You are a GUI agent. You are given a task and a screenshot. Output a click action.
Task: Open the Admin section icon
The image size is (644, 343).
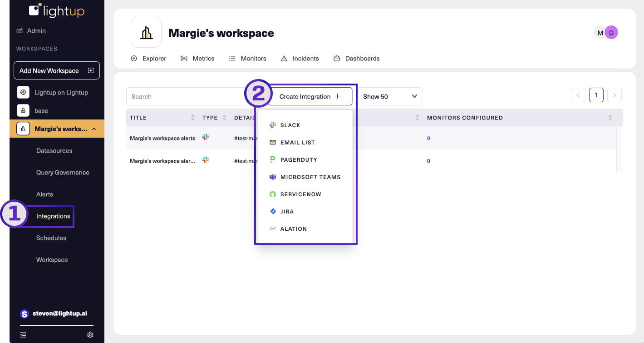20,31
